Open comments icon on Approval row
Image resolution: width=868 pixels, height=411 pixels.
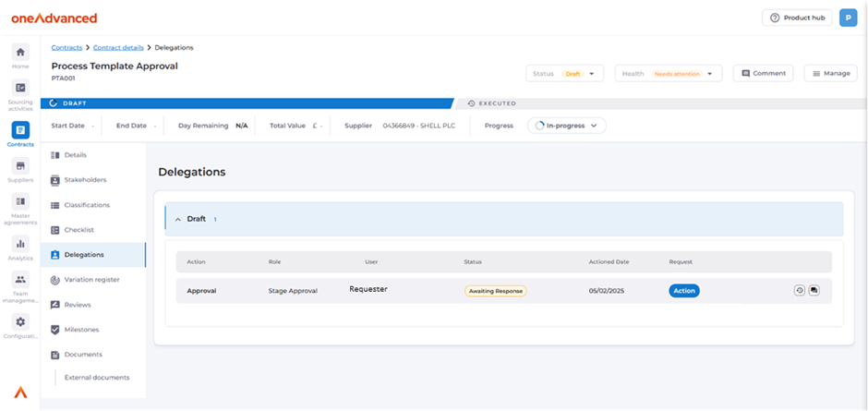click(x=814, y=290)
